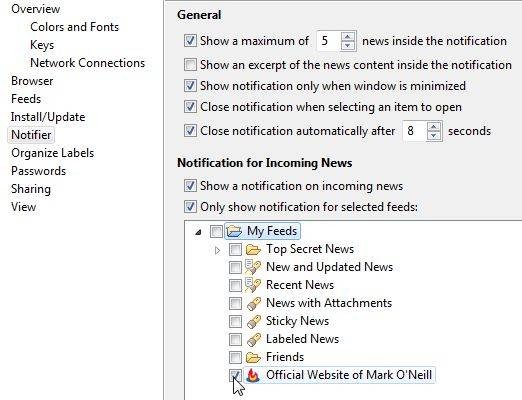Toggle Close notification when selecting an item

pyautogui.click(x=190, y=107)
